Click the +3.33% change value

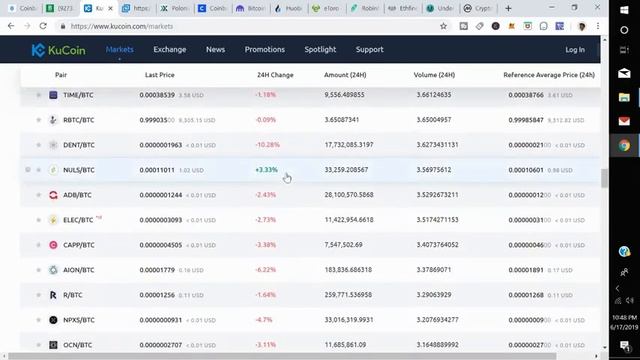click(267, 170)
